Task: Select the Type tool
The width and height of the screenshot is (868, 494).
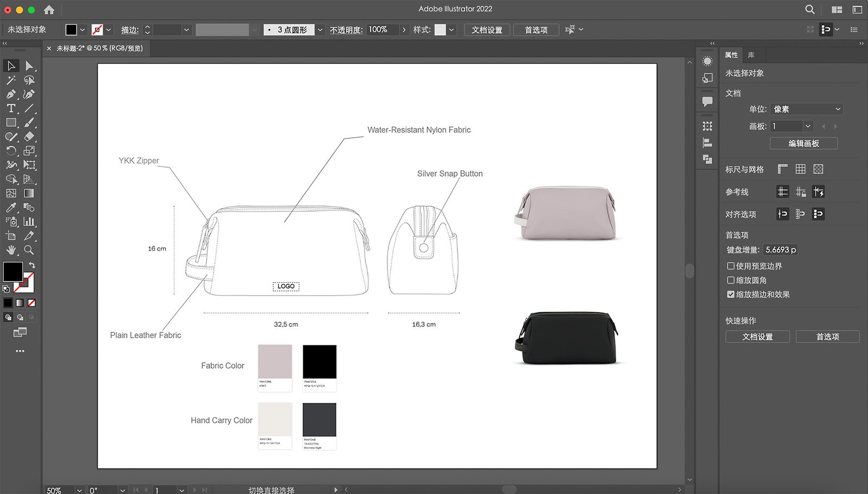Action: click(x=11, y=108)
